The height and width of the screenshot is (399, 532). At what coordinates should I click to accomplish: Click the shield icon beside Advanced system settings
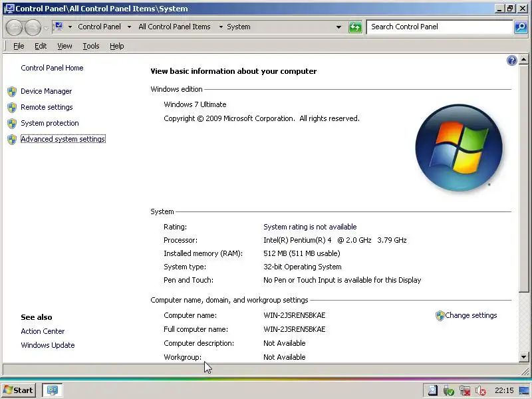pyautogui.click(x=12, y=139)
